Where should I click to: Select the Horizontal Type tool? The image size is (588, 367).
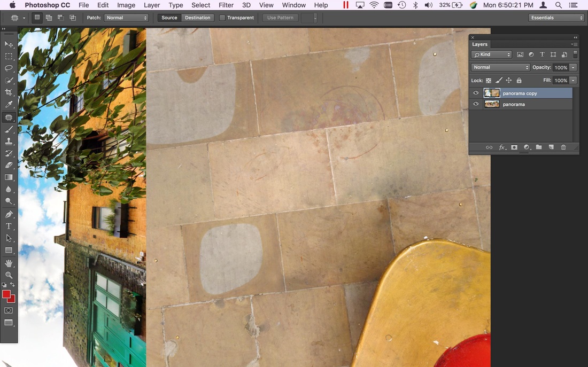[9, 227]
